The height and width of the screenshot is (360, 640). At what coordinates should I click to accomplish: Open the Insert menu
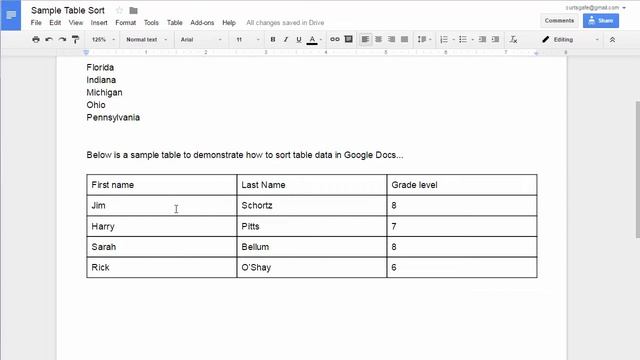click(99, 22)
